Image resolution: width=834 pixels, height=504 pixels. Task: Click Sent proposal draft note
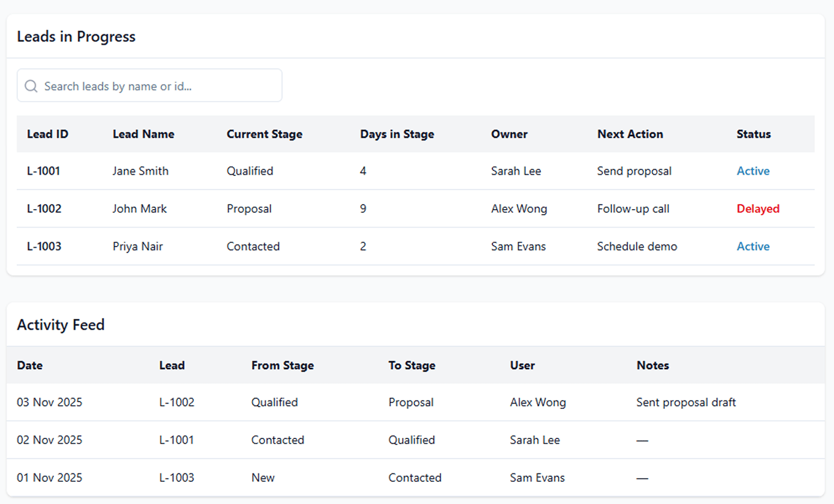(686, 403)
